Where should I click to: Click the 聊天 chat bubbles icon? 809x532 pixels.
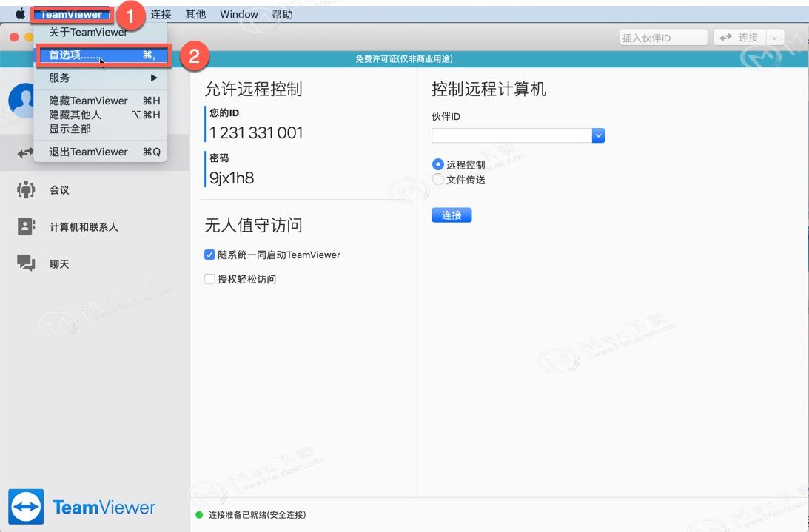click(26, 263)
